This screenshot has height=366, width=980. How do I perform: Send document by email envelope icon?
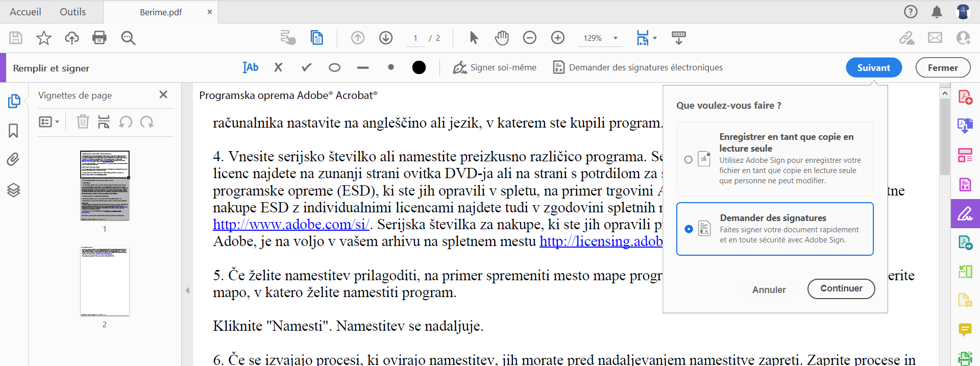[x=935, y=38]
